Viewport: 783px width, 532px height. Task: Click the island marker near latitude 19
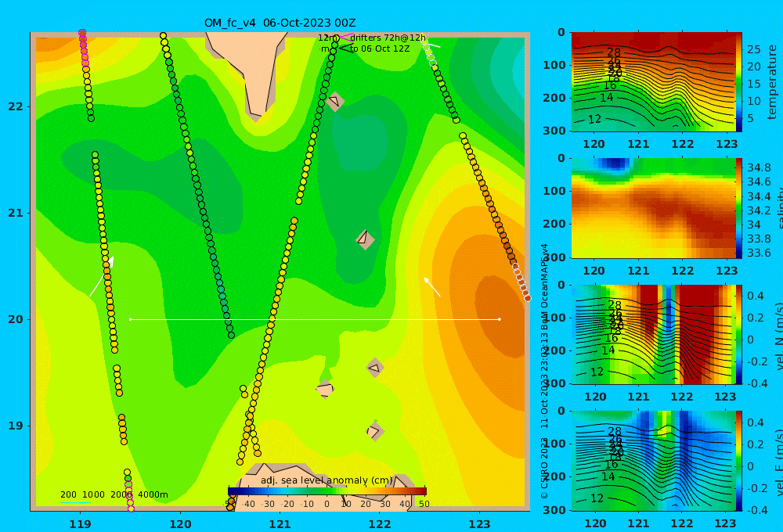click(x=375, y=431)
